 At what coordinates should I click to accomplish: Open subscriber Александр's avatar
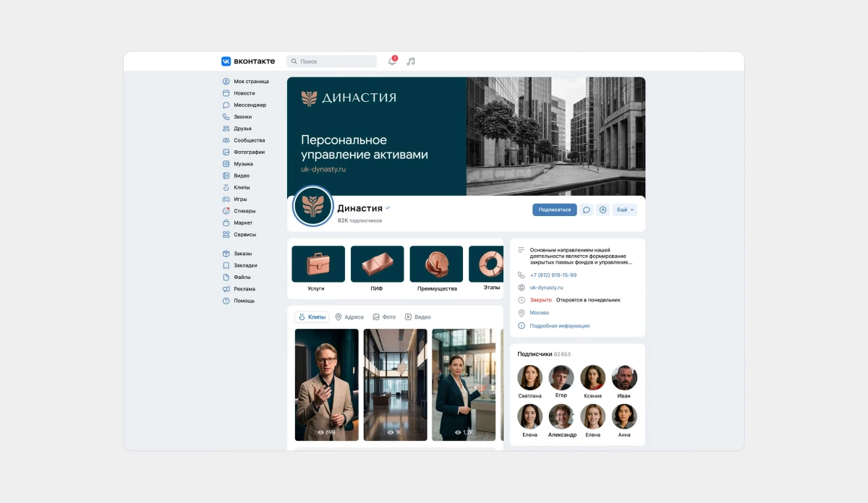coord(561,416)
